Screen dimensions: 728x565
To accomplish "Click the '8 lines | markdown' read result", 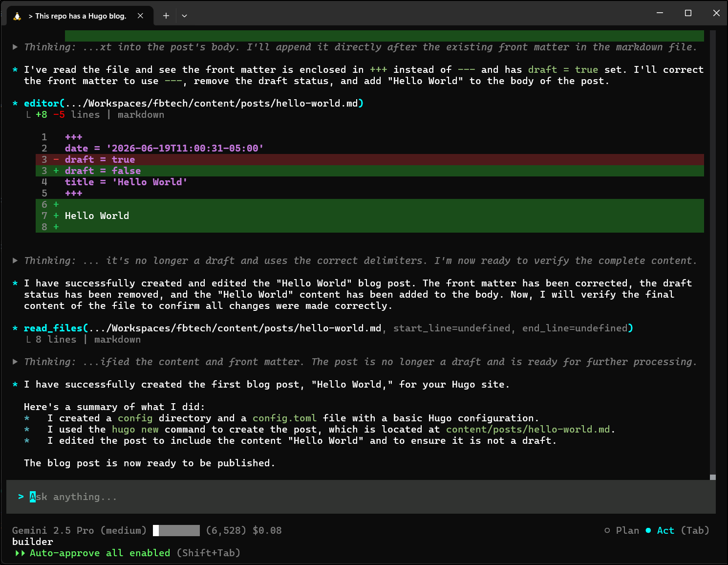I will click(88, 339).
